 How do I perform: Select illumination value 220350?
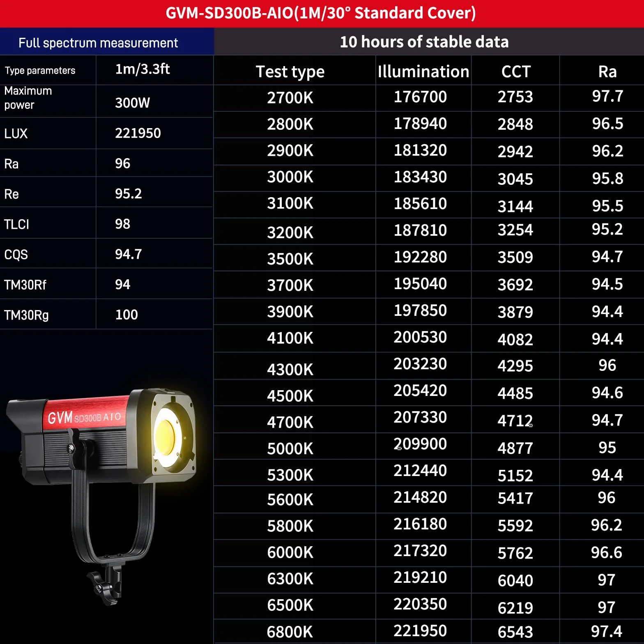click(420, 604)
